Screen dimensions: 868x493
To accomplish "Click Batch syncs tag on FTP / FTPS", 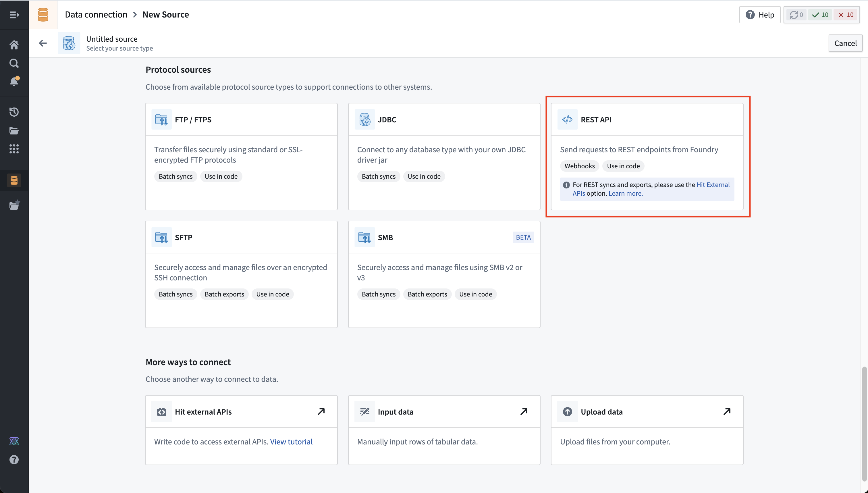I will click(x=175, y=176).
